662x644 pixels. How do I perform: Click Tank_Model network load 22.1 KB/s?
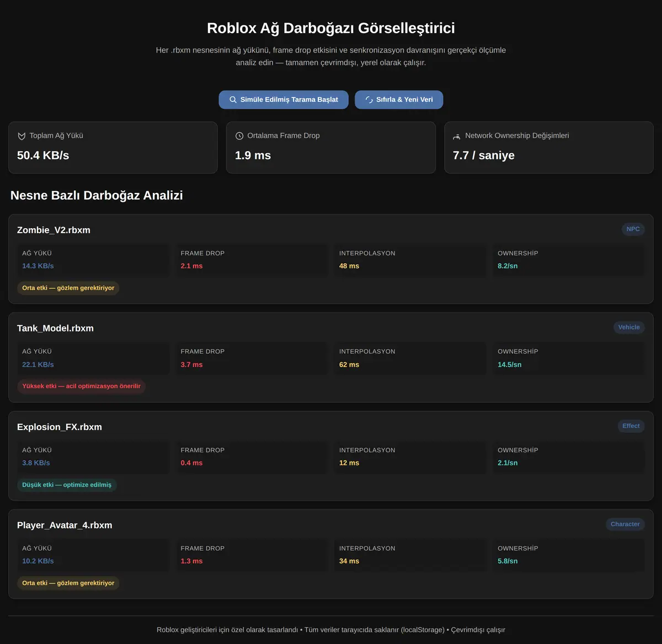[x=38, y=364]
